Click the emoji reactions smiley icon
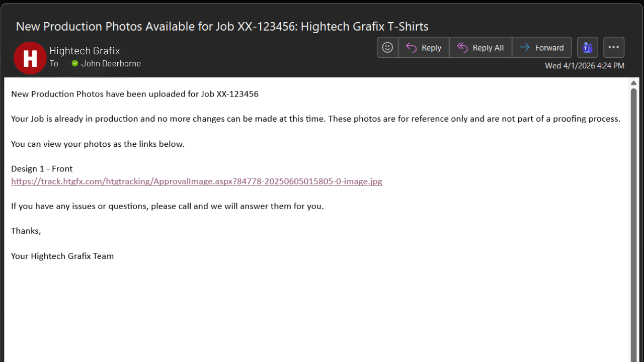The image size is (644, 362). 387,47
